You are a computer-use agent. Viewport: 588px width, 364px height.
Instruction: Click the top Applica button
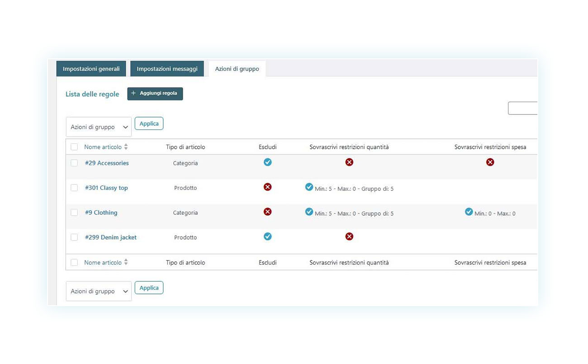click(149, 123)
